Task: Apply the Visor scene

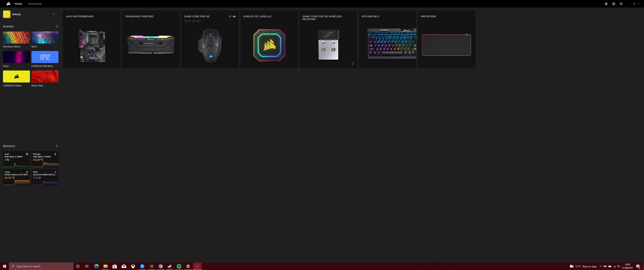Action: click(16, 57)
